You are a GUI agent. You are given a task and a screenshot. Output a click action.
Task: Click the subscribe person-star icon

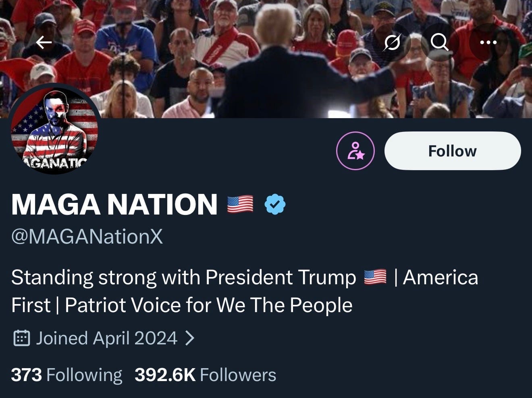(355, 151)
